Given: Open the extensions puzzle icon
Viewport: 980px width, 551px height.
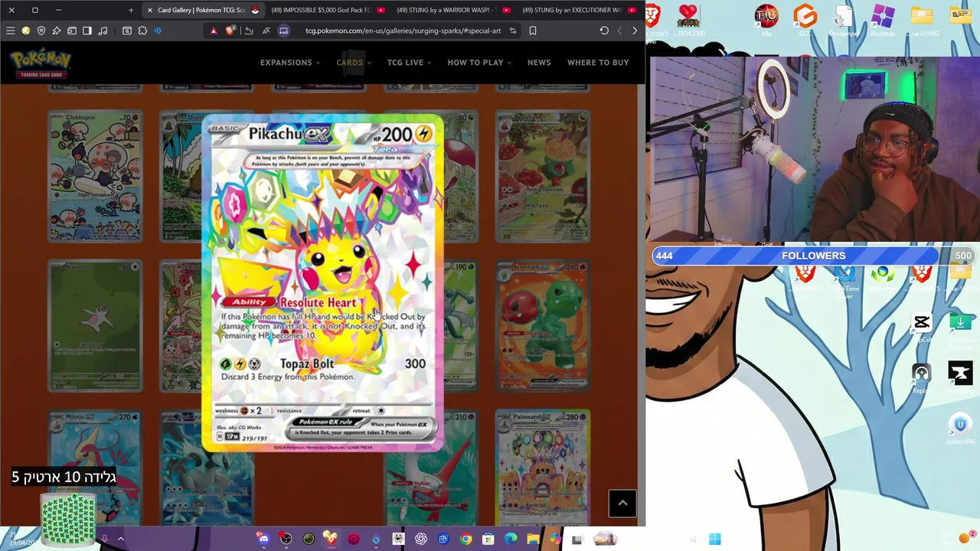Looking at the screenshot, I should pyautogui.click(x=142, y=31).
